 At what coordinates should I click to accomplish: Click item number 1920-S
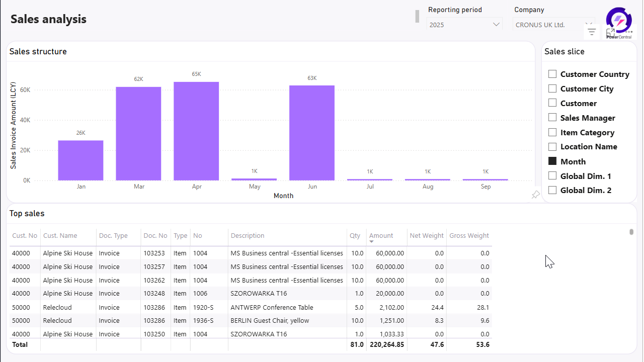[x=203, y=307]
